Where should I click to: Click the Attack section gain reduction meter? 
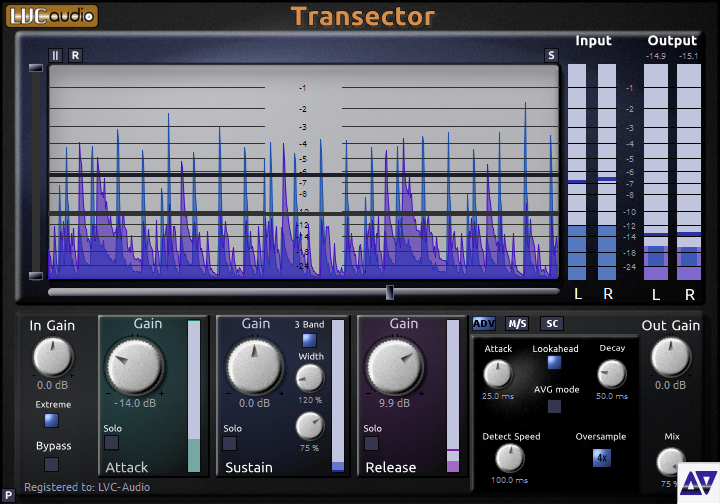coord(194,396)
